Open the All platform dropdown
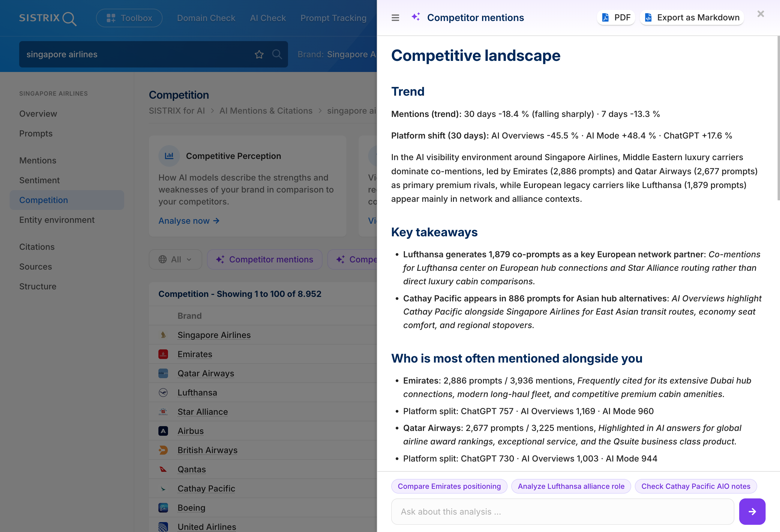Image resolution: width=780 pixels, height=532 pixels. (x=175, y=259)
